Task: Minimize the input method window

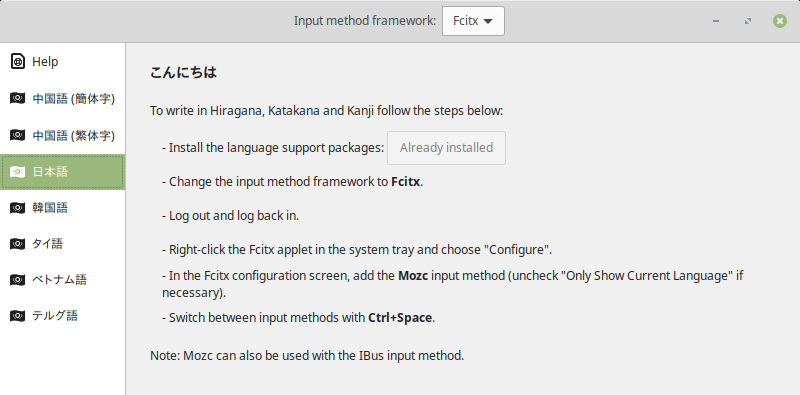Action: (716, 21)
